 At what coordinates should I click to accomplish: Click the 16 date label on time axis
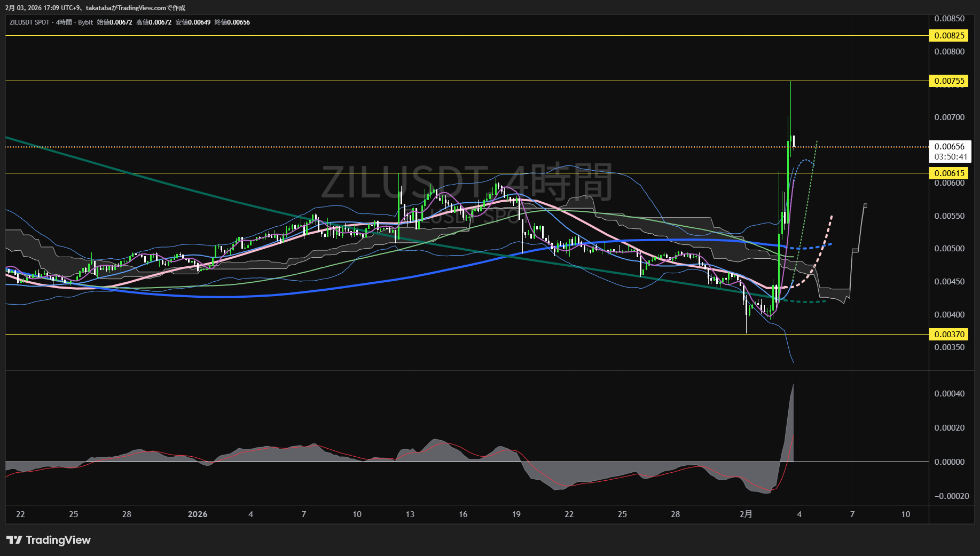pos(463,514)
